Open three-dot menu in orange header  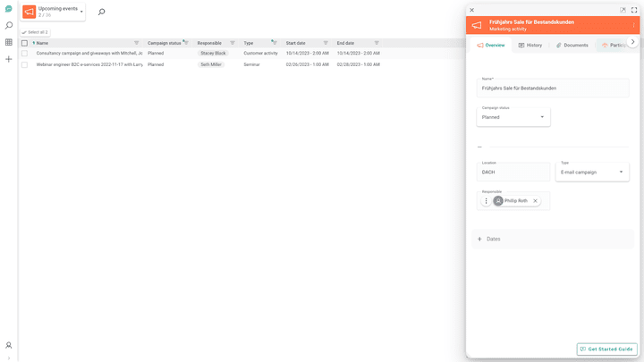[633, 25]
